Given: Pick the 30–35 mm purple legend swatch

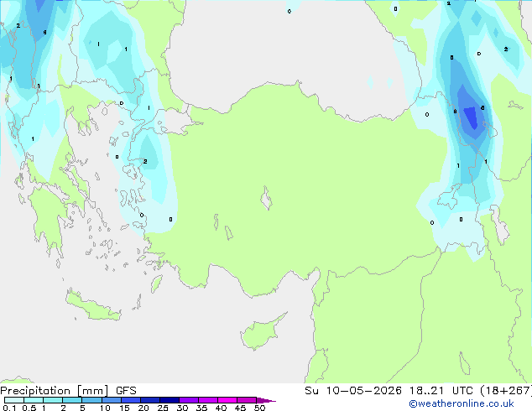Looking at the screenshot, I should click(x=189, y=400).
